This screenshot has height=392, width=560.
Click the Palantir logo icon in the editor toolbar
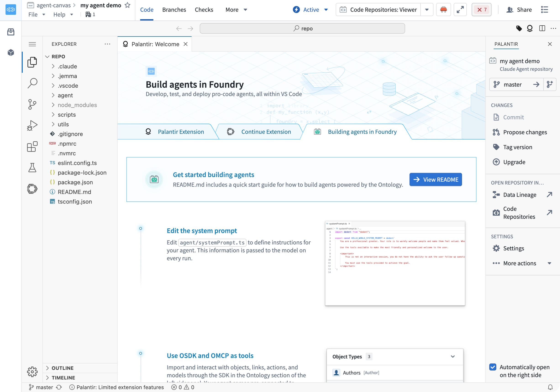[530, 29]
